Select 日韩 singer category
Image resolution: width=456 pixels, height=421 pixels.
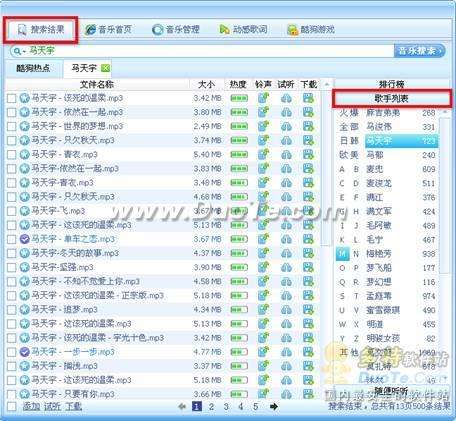click(349, 141)
